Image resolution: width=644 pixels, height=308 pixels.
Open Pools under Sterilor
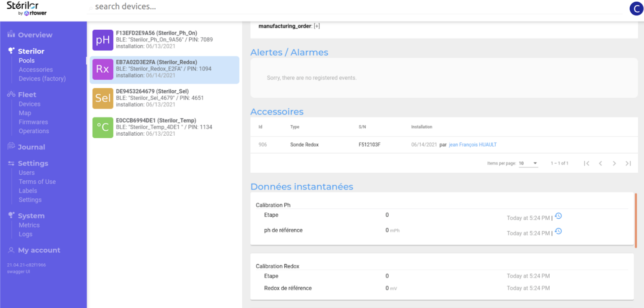pos(26,61)
